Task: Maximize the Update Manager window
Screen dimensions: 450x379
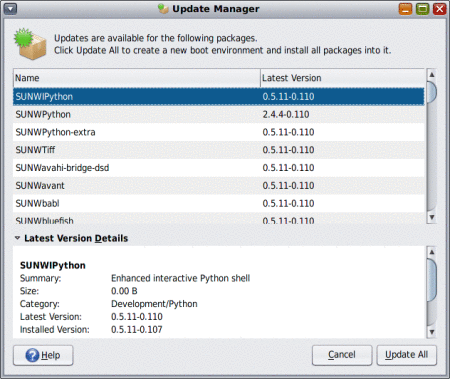Action: click(422, 9)
